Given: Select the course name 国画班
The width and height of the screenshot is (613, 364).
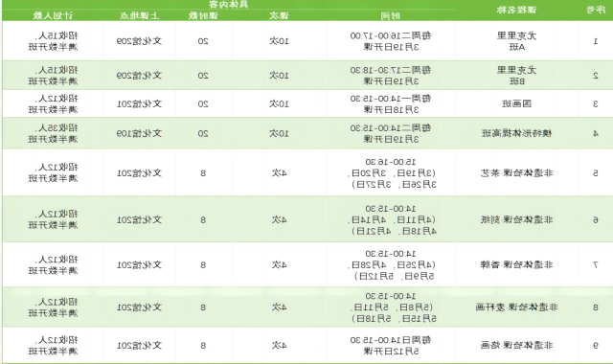Looking at the screenshot, I should (x=516, y=104).
